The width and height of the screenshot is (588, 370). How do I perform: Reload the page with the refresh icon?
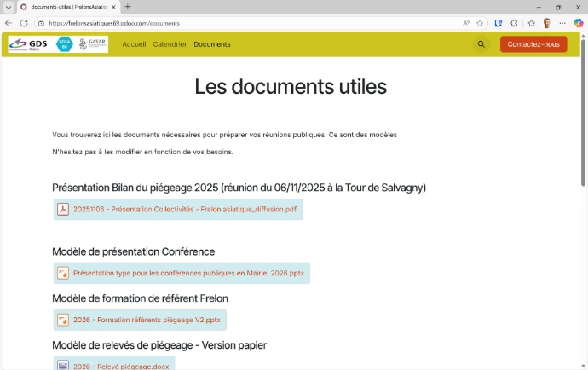[x=24, y=23]
